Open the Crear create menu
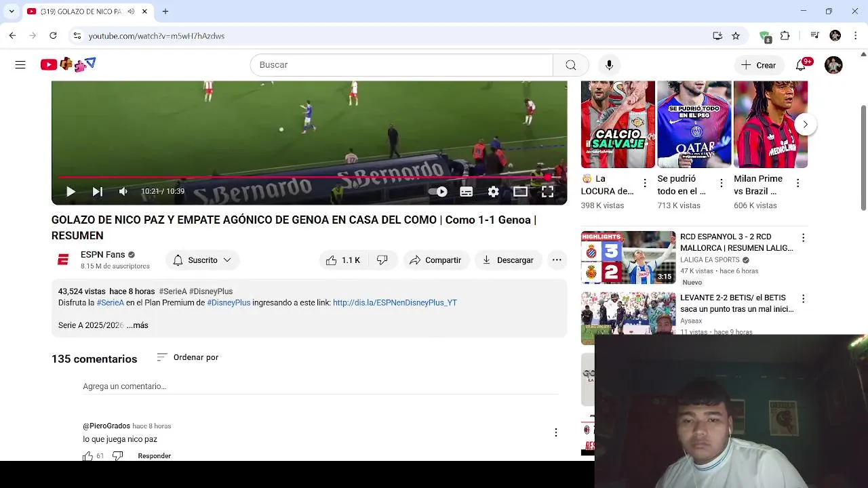868x488 pixels. [759, 65]
